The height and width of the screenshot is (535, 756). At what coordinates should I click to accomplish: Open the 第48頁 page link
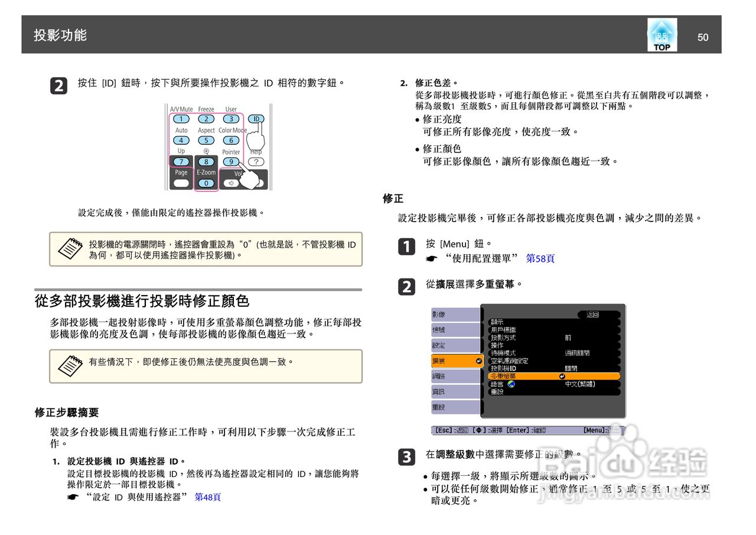(x=207, y=497)
